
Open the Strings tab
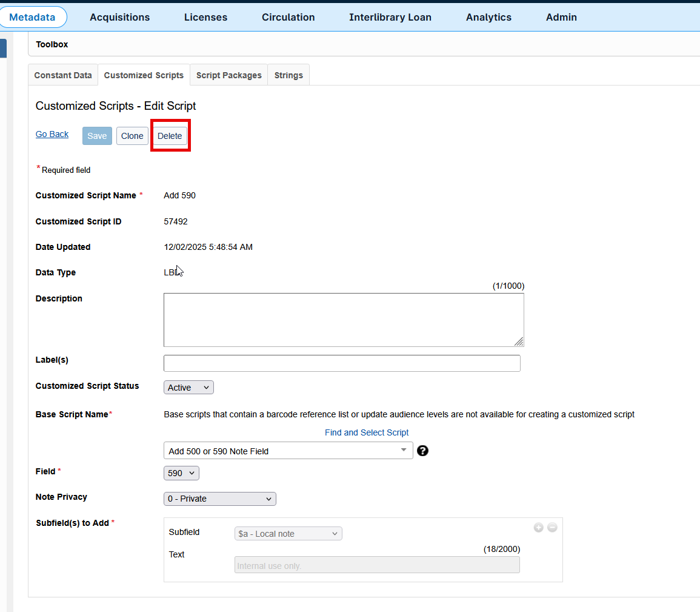288,75
